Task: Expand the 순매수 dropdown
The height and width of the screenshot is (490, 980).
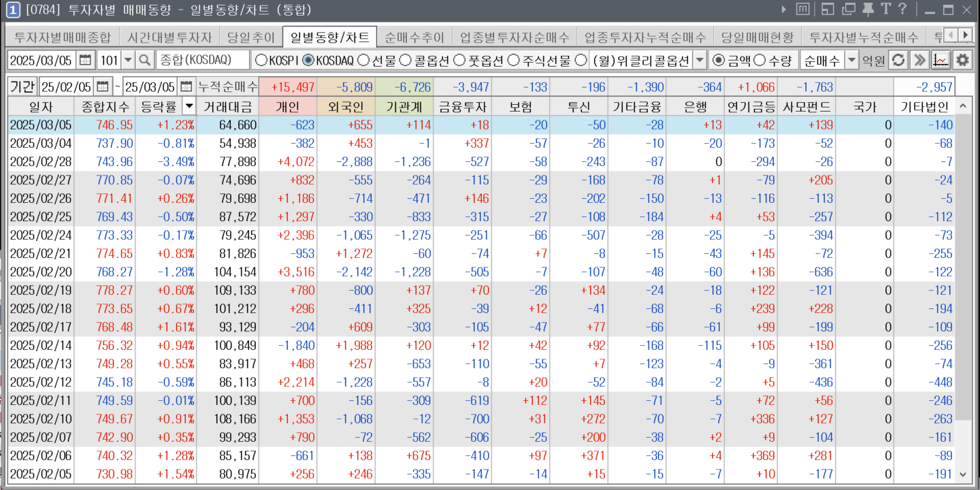Action: (x=851, y=60)
